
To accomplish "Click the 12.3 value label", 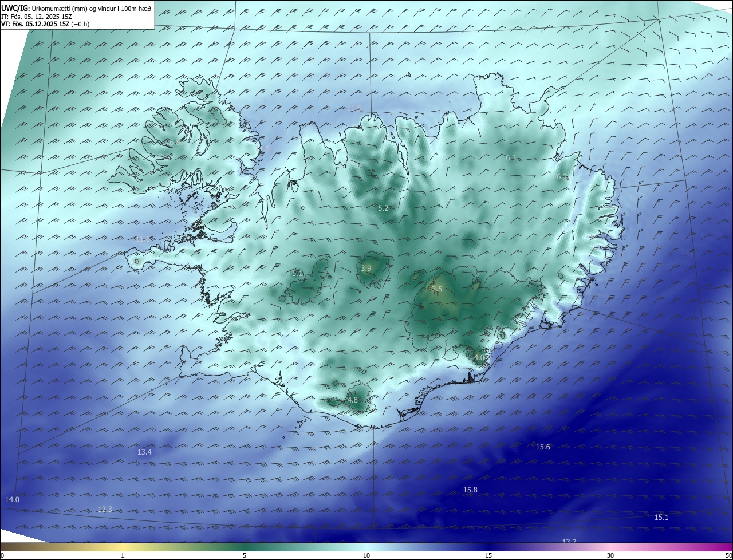I will tap(105, 509).
